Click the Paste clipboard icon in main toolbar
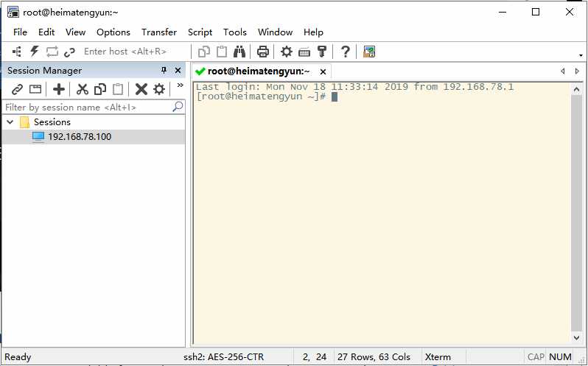The width and height of the screenshot is (588, 366). click(222, 52)
